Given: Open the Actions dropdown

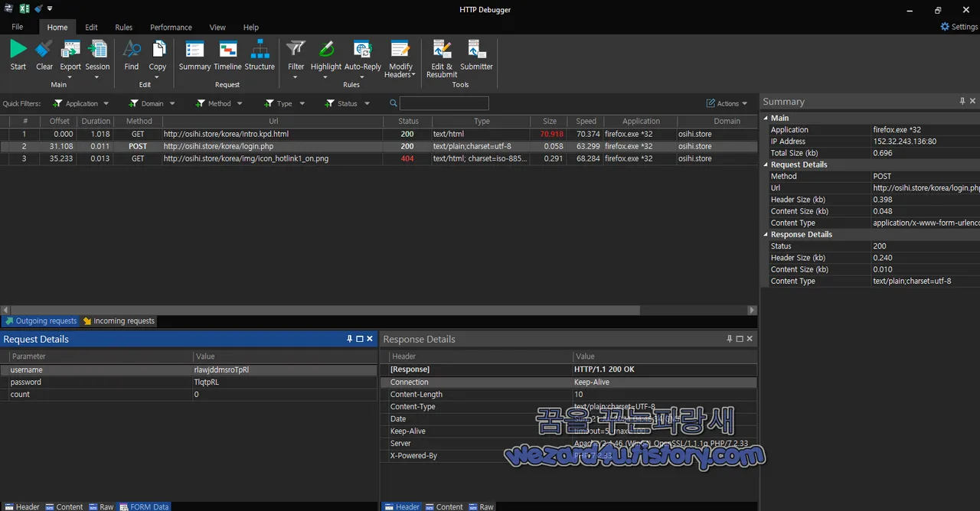Looking at the screenshot, I should click(727, 103).
